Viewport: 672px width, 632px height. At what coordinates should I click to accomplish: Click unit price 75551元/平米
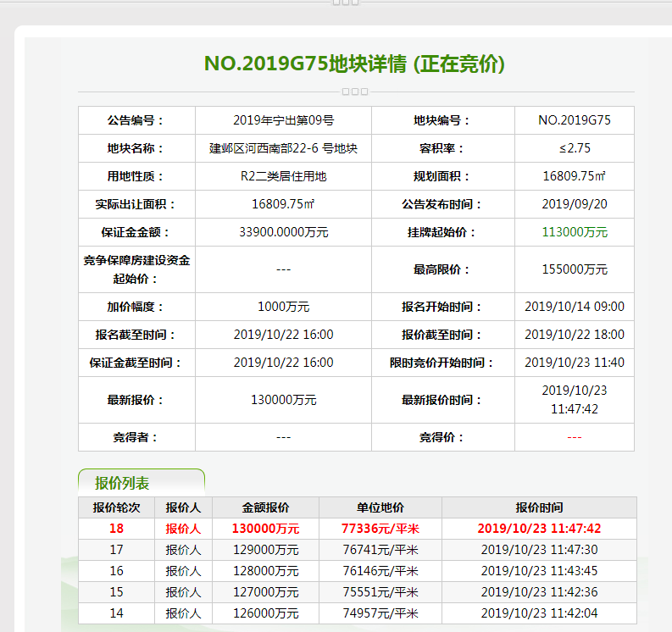pos(380,592)
